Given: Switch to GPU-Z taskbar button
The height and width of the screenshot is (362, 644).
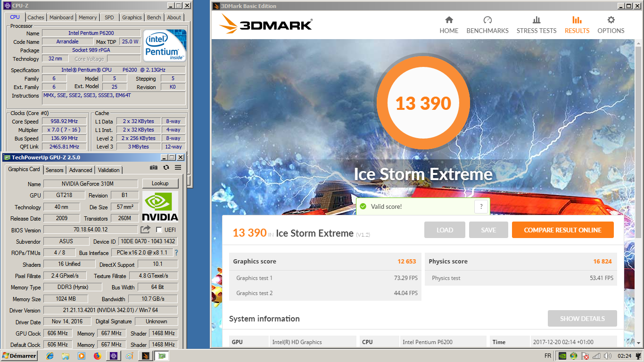Looking at the screenshot, I should [x=162, y=356].
